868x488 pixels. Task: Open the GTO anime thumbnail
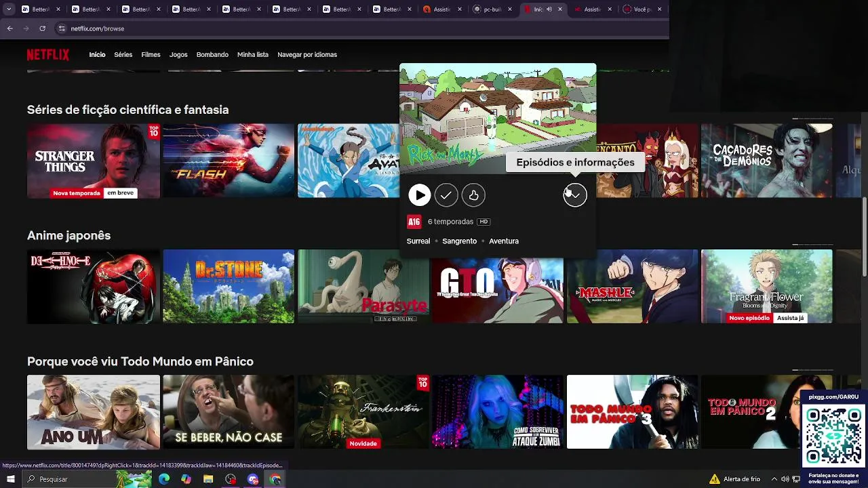pos(498,290)
